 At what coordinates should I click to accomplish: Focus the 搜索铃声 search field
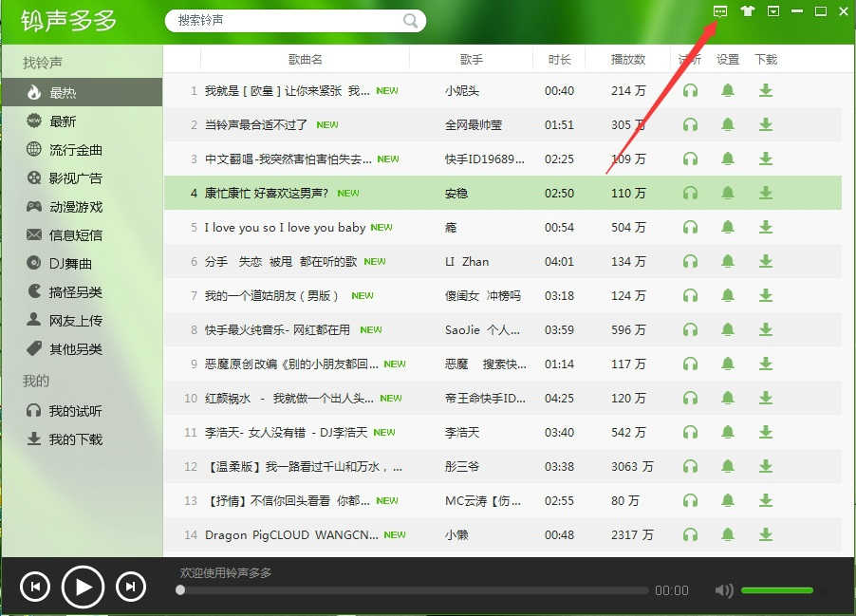tap(295, 21)
